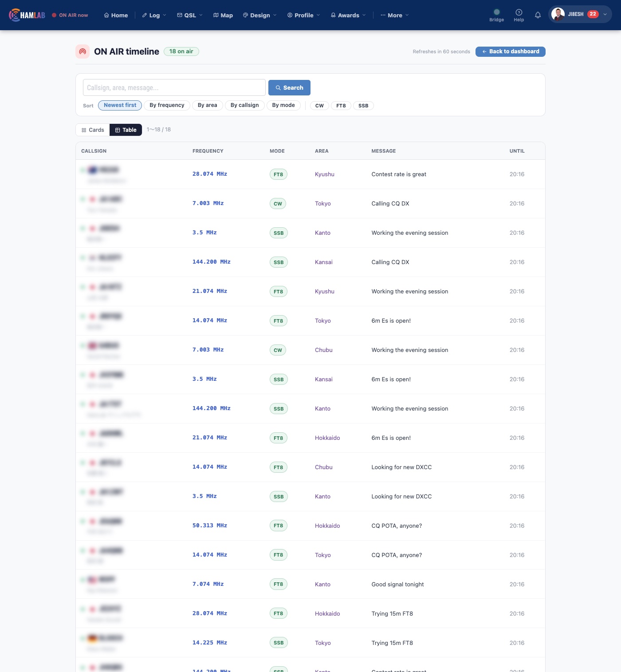Click the 18 on air badge
Screen dimensions: 621x672
[x=181, y=51]
